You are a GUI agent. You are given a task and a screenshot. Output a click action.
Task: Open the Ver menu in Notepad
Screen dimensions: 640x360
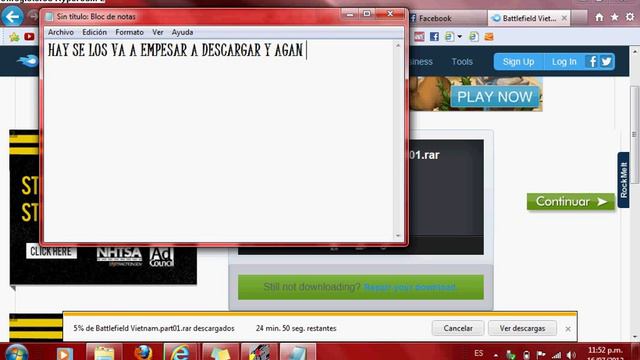(158, 32)
